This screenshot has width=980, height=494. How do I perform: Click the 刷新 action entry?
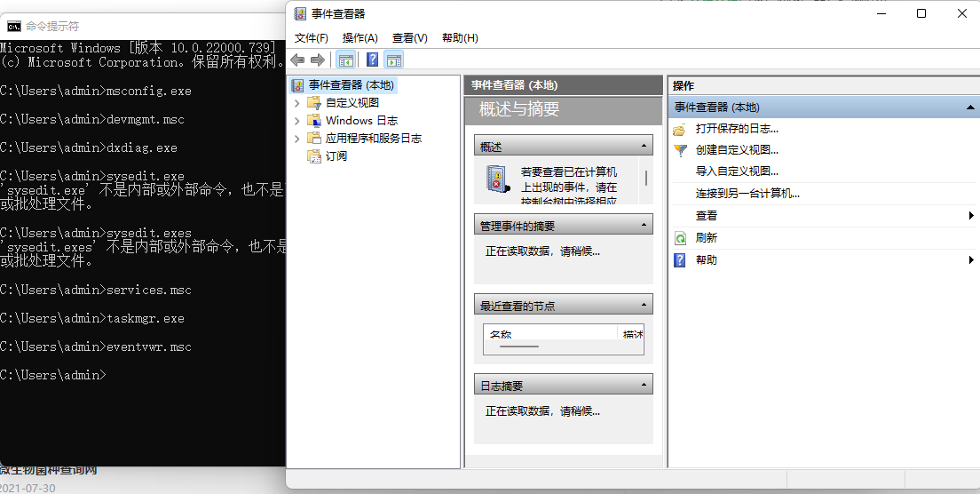[x=707, y=237]
